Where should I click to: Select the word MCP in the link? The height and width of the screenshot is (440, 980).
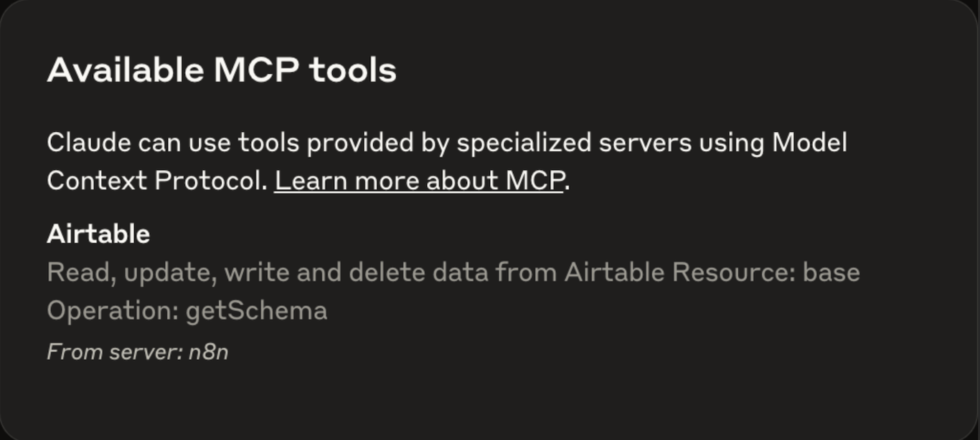click(x=534, y=181)
